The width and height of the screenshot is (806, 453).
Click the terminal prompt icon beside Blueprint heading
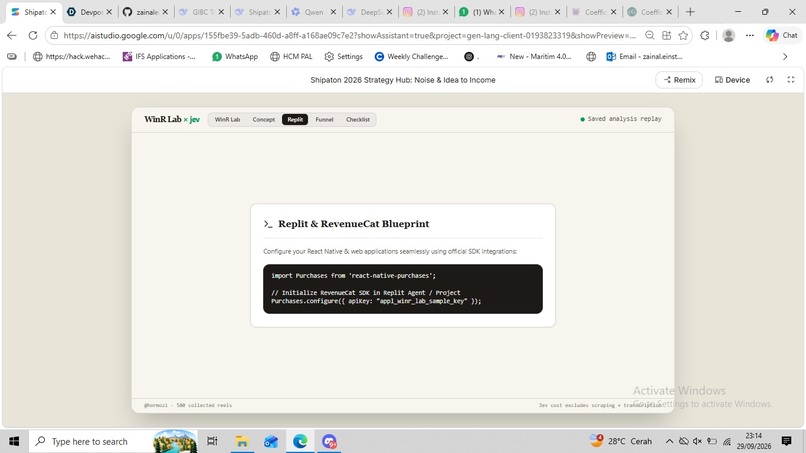(268, 224)
